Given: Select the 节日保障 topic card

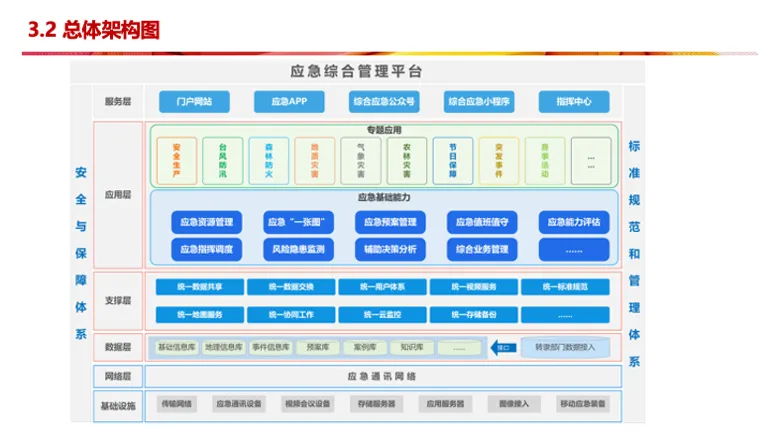Looking at the screenshot, I should (x=453, y=161).
